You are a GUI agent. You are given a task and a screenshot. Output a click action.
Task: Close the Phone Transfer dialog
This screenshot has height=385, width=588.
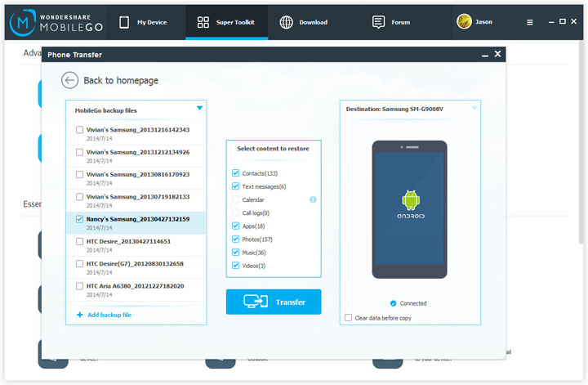tap(497, 54)
